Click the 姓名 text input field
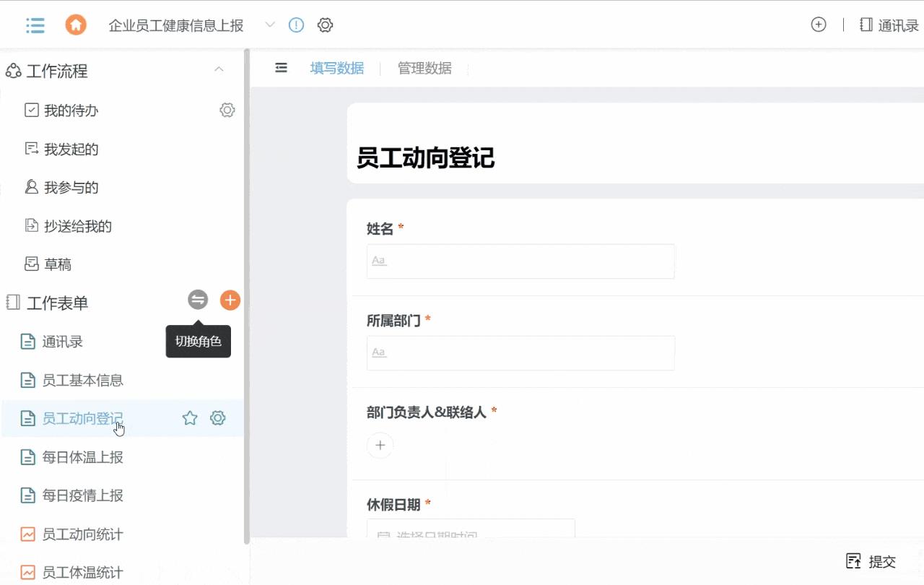Viewport: 924px width, 585px height. click(x=520, y=261)
